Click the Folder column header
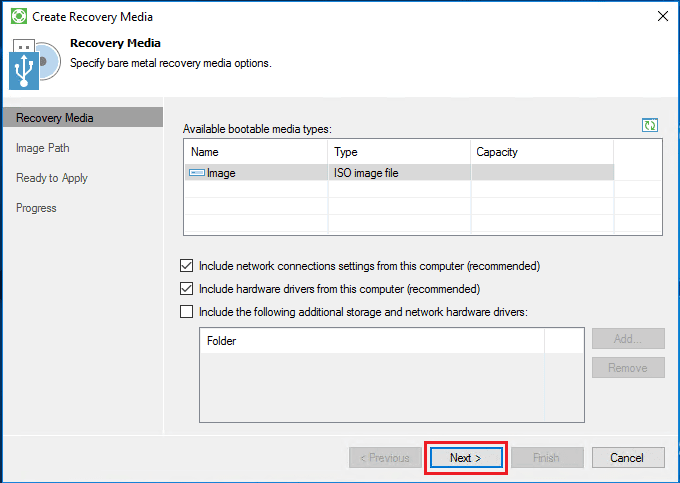The width and height of the screenshot is (680, 483). coord(372,341)
